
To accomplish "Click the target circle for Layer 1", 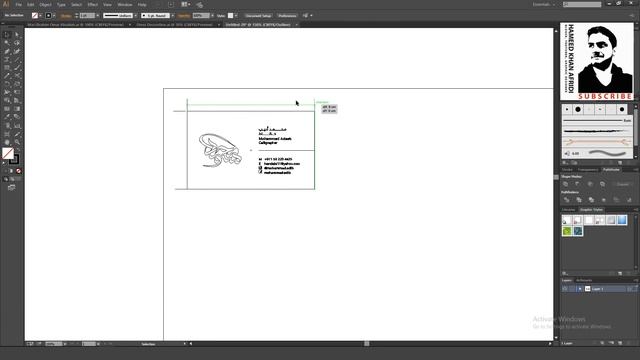I will [630, 289].
